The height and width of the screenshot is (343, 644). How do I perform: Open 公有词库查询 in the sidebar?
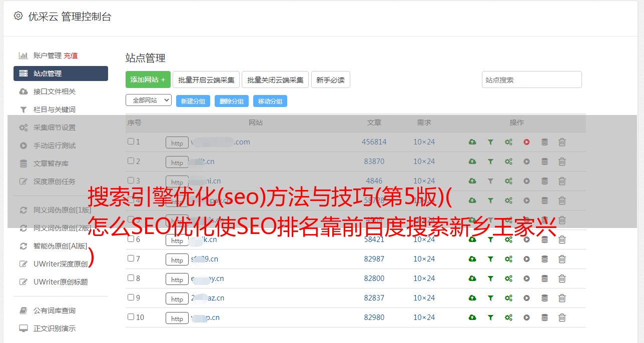pos(55,311)
